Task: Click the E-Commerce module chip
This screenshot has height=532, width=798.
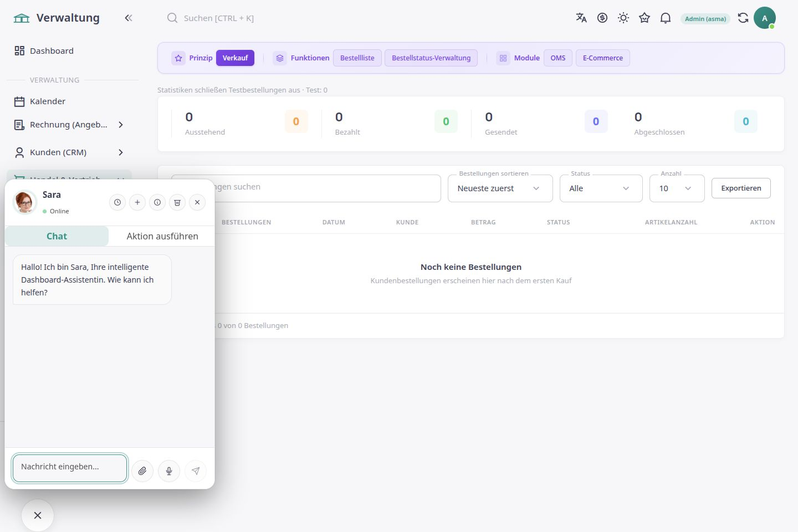Action: [x=603, y=58]
